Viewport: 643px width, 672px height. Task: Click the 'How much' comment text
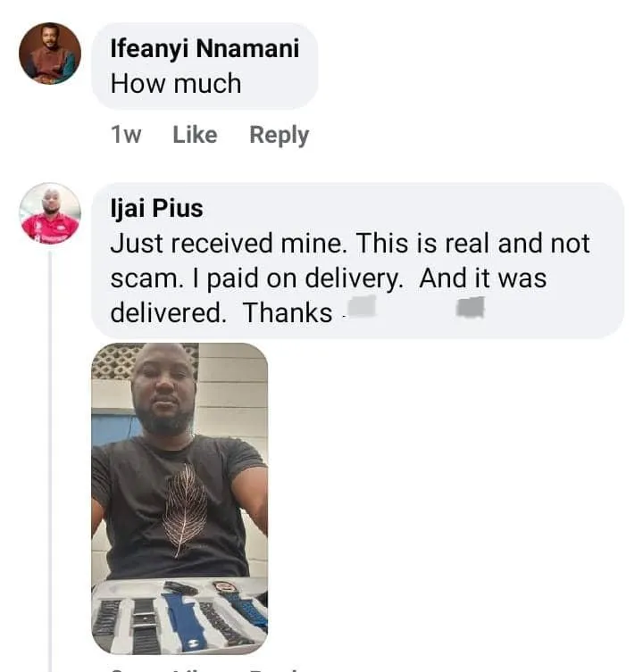pos(176,84)
